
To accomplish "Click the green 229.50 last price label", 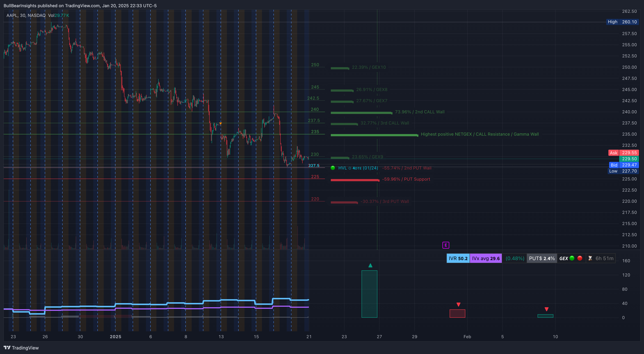I will tap(629, 159).
